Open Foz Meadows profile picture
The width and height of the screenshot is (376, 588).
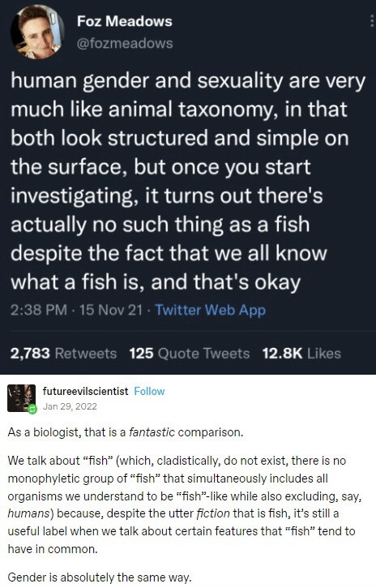click(36, 32)
